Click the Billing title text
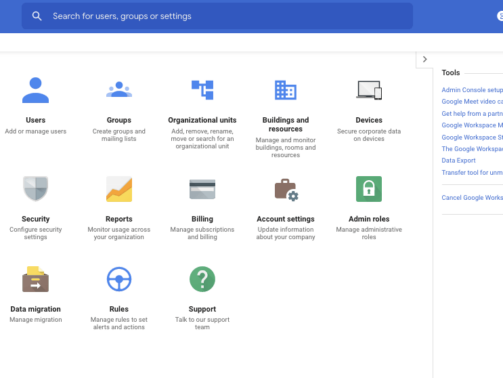Viewport: 503px width, 378px height. 202,219
